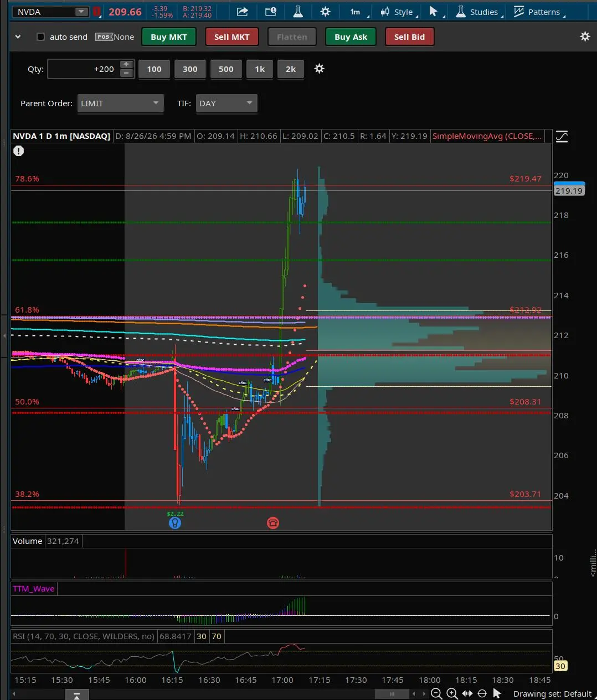Click the Flatten button
This screenshot has width=597, height=700.
292,37
